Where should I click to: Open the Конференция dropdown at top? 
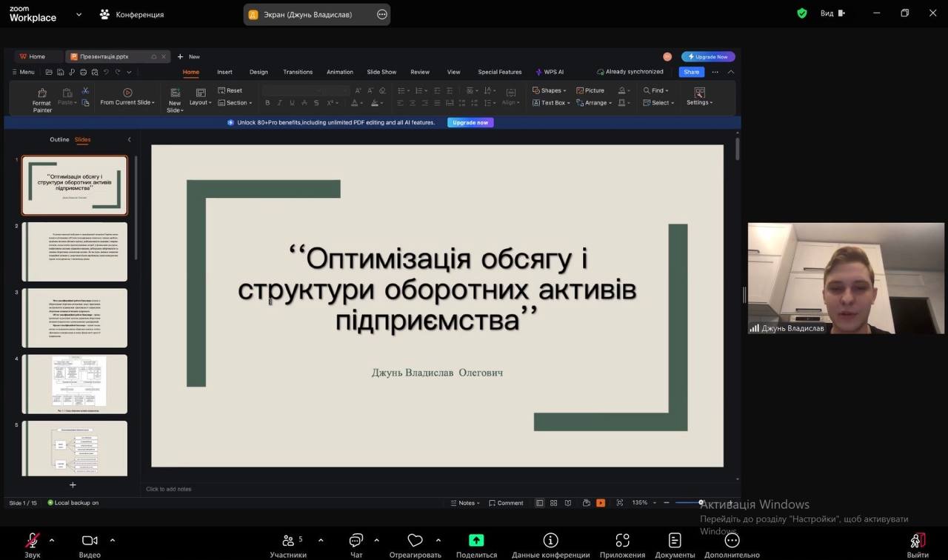[x=132, y=14]
